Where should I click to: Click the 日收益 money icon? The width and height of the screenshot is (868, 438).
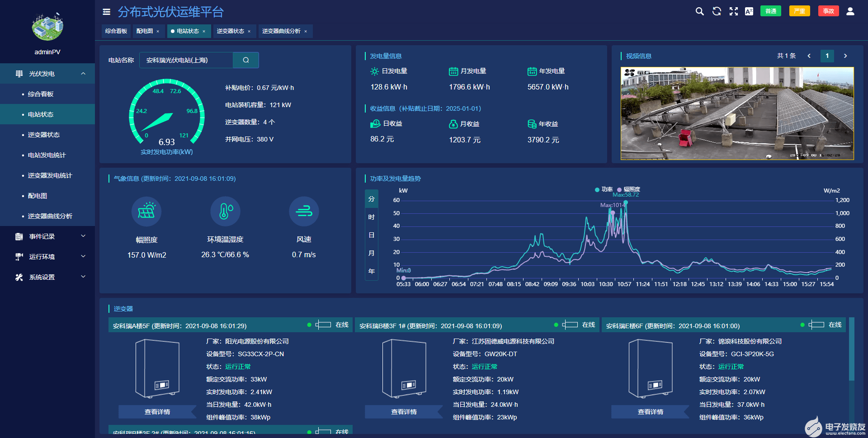pyautogui.click(x=375, y=124)
